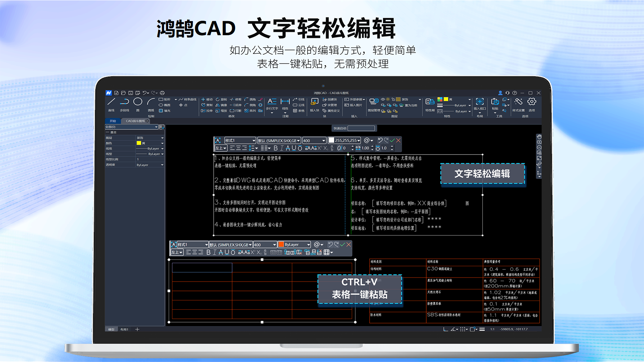Click 插入图片 insert image
644x362 pixels.
[x=354, y=105]
